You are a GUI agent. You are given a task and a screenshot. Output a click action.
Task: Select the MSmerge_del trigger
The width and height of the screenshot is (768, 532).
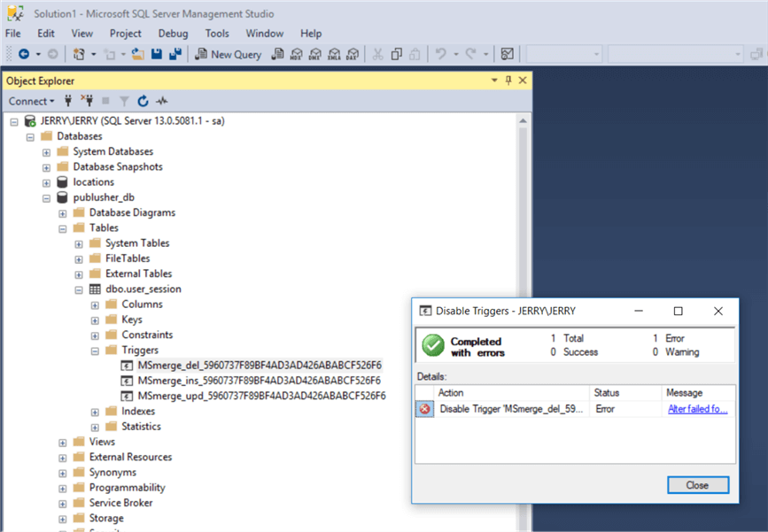tap(256, 365)
